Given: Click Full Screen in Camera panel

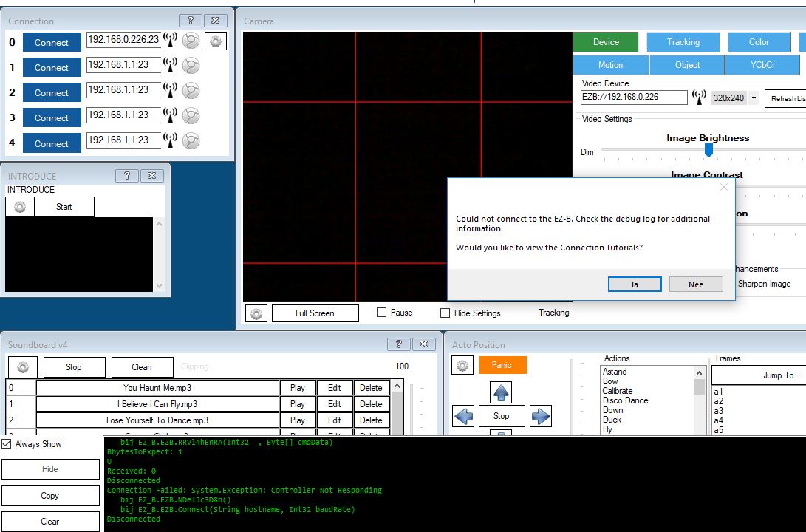Looking at the screenshot, I should (x=315, y=313).
